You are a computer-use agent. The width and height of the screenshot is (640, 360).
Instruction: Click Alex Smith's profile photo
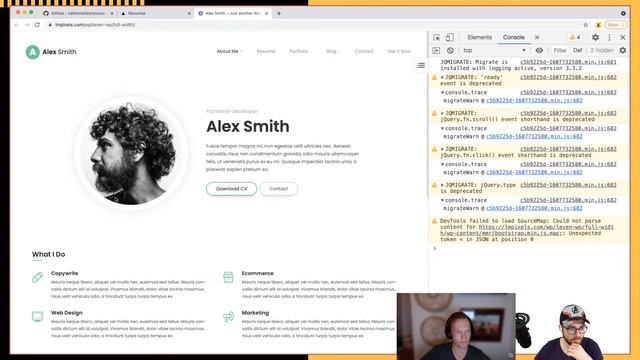point(132,153)
